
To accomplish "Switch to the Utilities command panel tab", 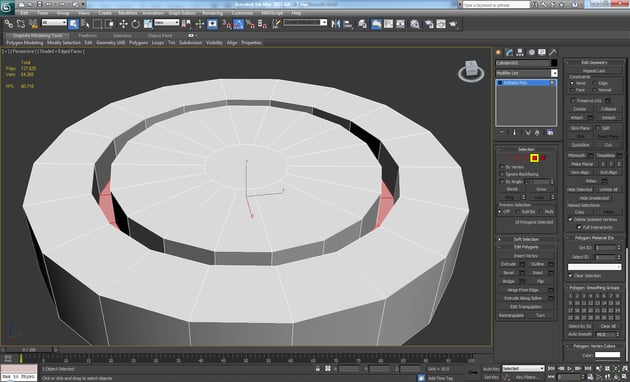I will click(x=553, y=52).
